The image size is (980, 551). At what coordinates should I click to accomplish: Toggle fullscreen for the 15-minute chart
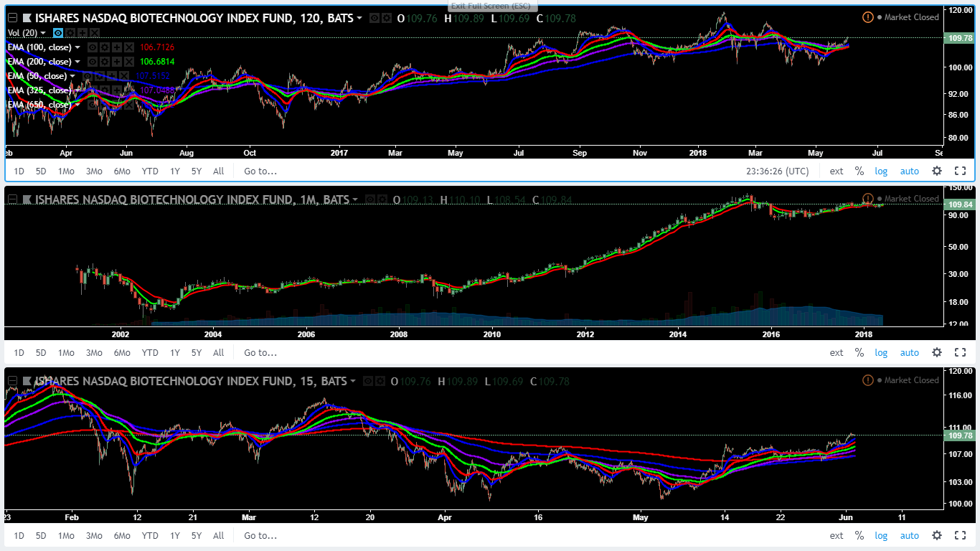pyautogui.click(x=961, y=535)
